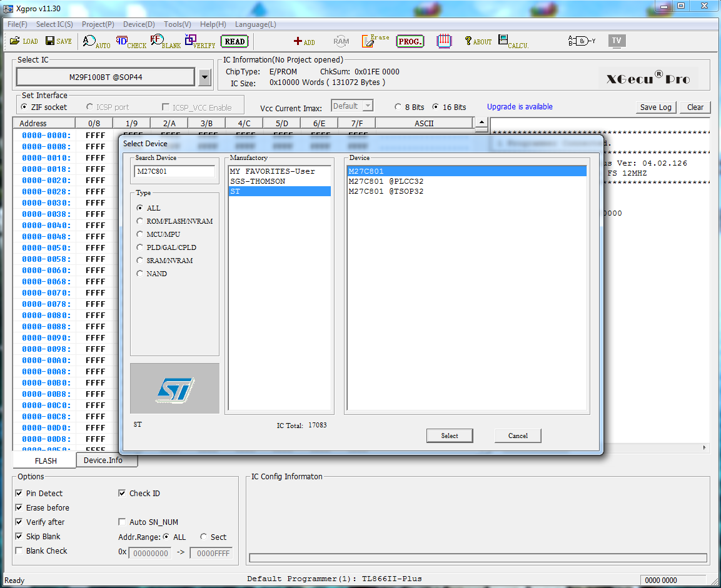Toggle the Skip Blank checkbox

click(x=19, y=536)
